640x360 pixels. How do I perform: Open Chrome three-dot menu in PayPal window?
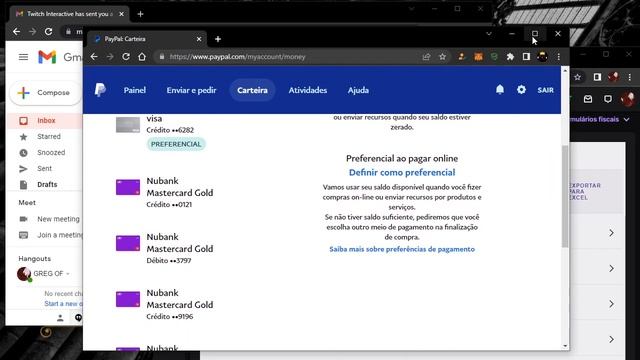coord(558,57)
